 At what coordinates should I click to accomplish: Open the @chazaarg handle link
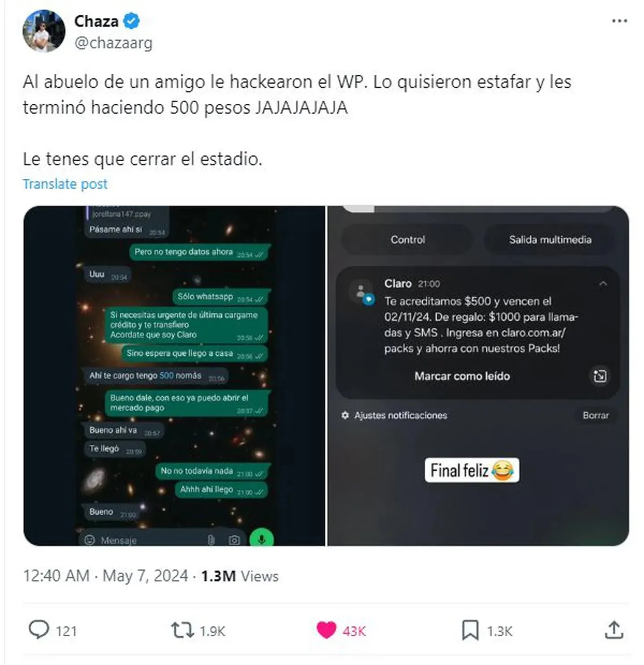click(114, 43)
